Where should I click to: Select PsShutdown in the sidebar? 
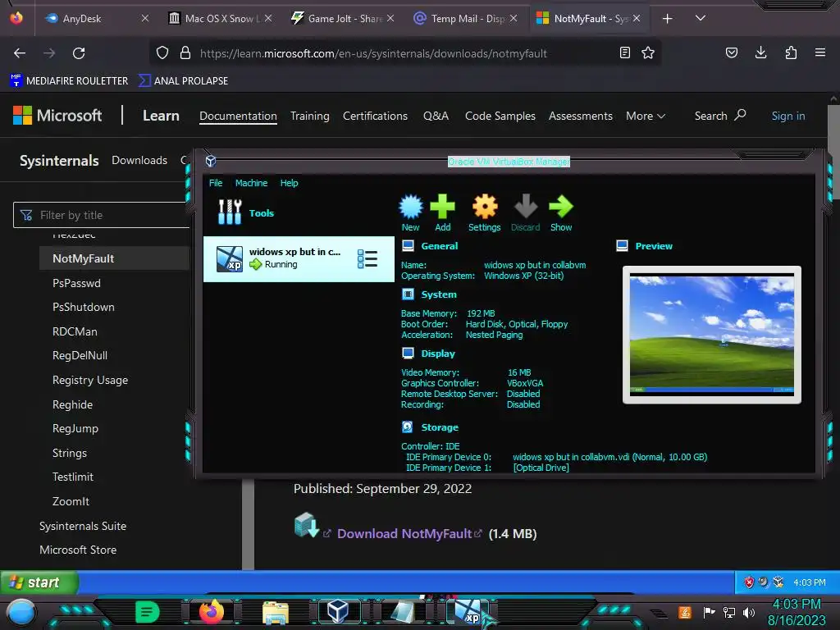(84, 307)
